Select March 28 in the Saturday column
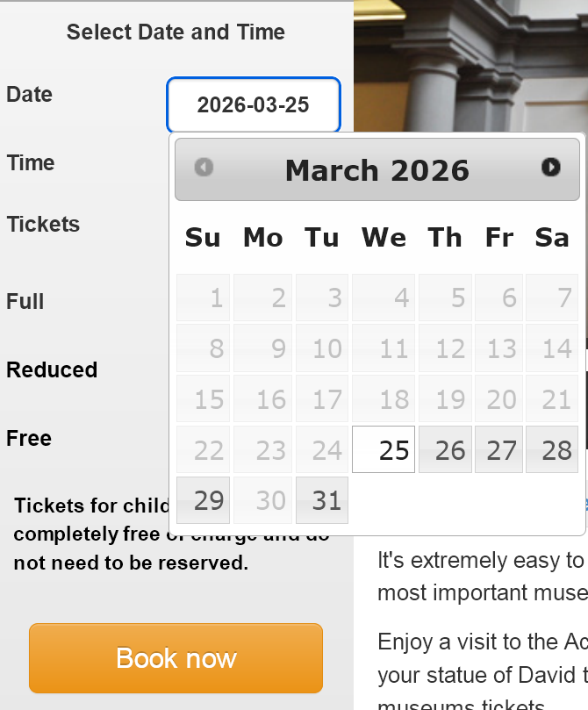Screen dimensions: 588x710 coord(552,449)
